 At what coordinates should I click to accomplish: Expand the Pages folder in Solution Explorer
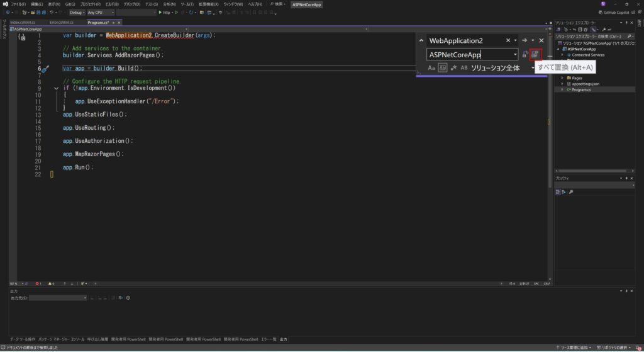(562, 77)
